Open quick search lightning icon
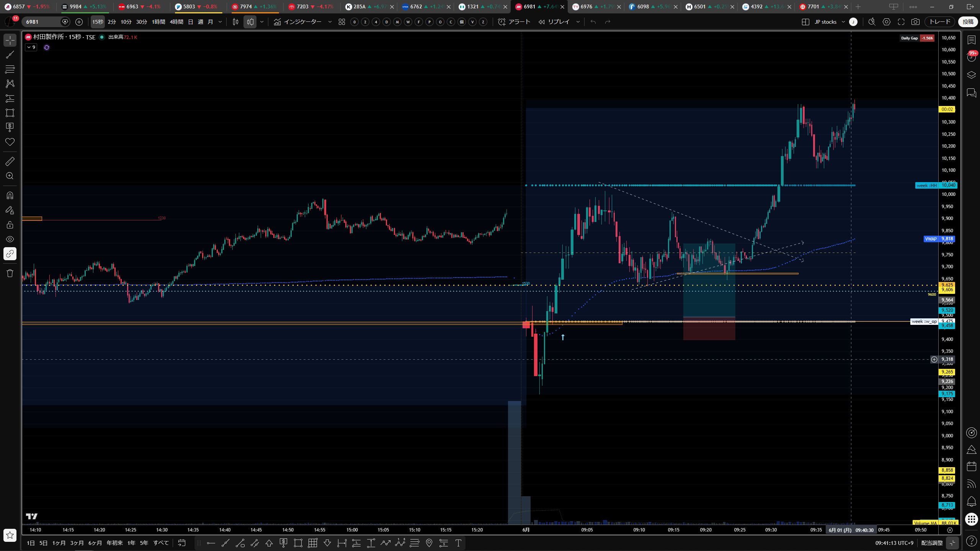Image resolution: width=980 pixels, height=551 pixels. pyautogui.click(x=872, y=22)
